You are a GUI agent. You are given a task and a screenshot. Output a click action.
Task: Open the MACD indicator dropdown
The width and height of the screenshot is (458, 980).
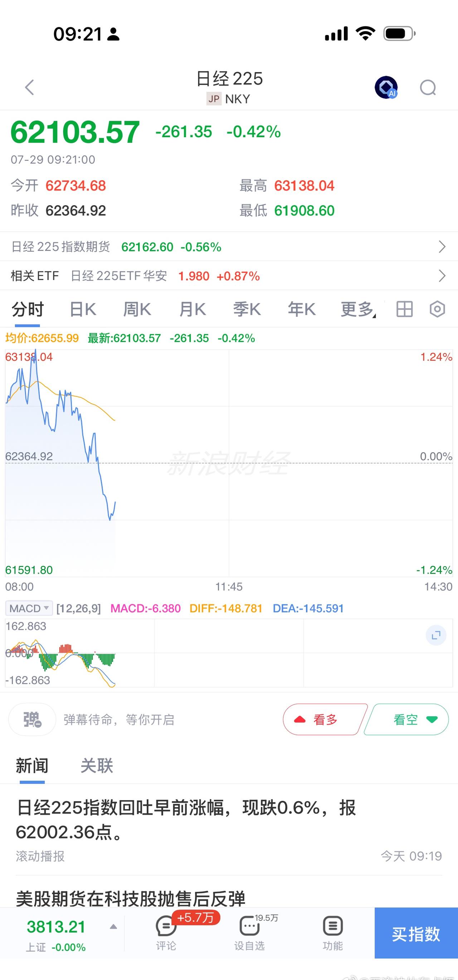tap(29, 608)
